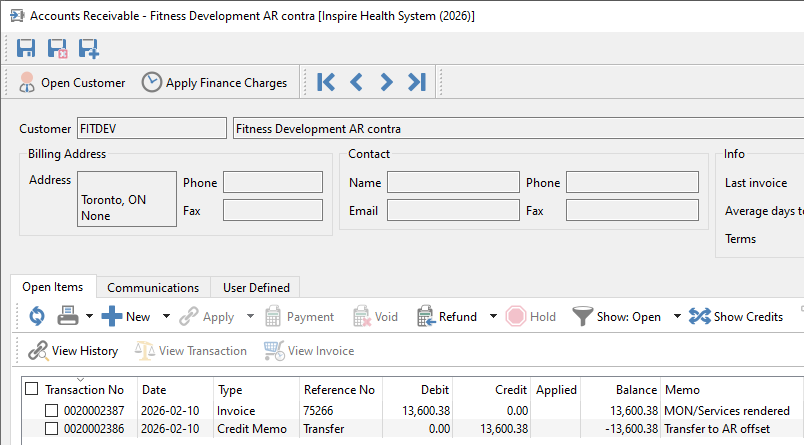Refresh the open items list
Image resolution: width=804 pixels, height=445 pixels.
point(37,316)
